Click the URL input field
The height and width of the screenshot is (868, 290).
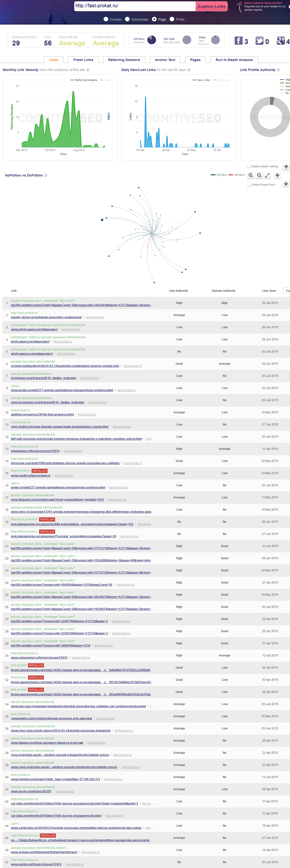pos(135,6)
